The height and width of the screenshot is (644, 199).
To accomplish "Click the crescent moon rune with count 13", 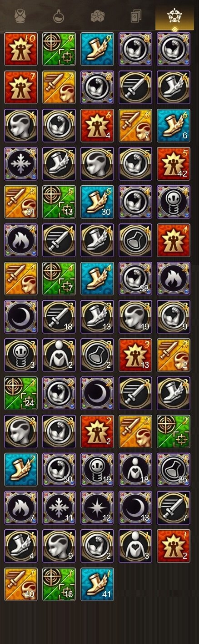I will (x=135, y=507).
